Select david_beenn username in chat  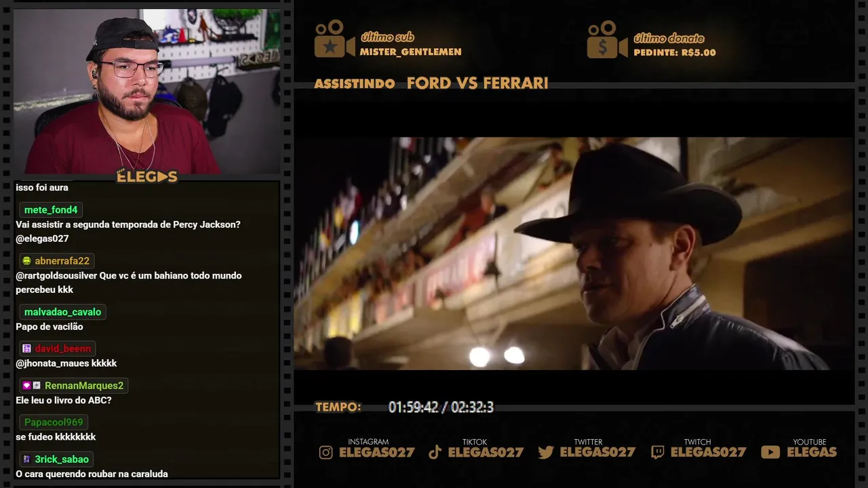(x=62, y=348)
